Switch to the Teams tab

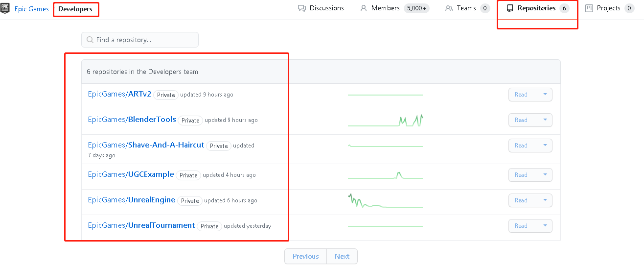coord(467,8)
